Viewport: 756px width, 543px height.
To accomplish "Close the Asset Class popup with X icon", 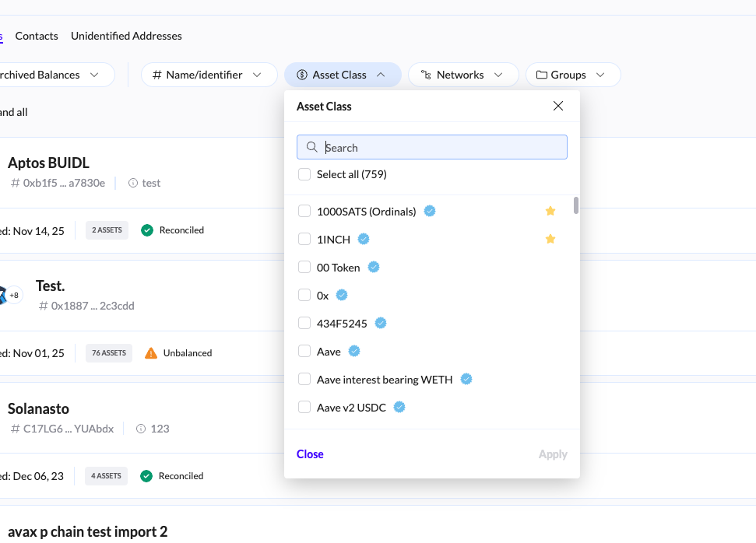I will 558,107.
